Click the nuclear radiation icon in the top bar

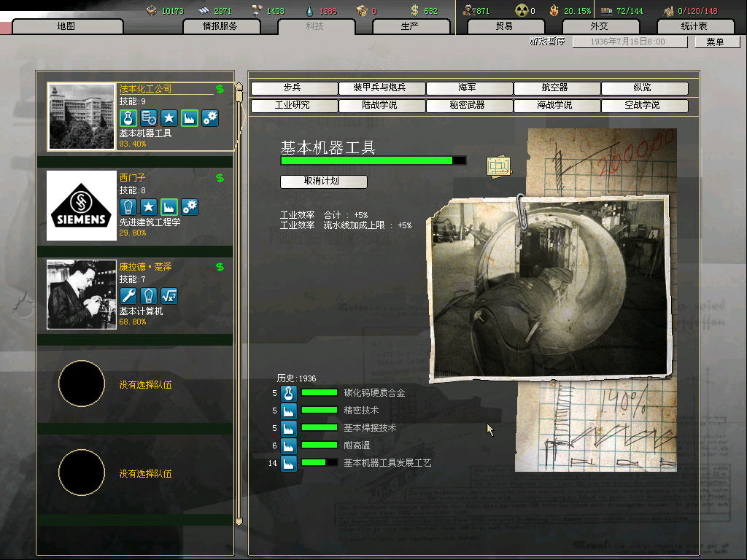tap(521, 10)
